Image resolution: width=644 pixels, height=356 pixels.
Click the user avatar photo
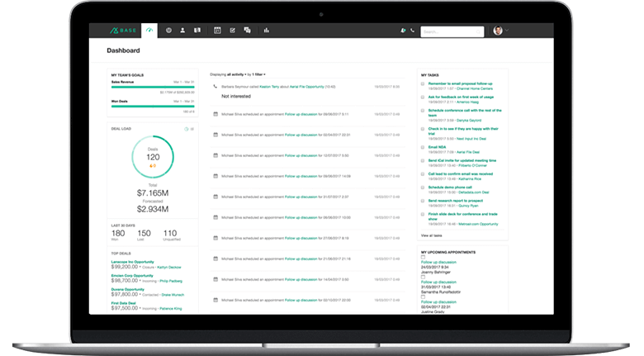[x=498, y=31]
